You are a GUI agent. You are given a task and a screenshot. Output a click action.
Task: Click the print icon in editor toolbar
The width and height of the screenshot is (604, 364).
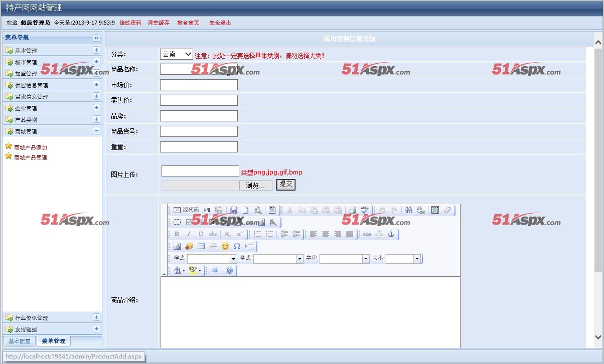352,210
